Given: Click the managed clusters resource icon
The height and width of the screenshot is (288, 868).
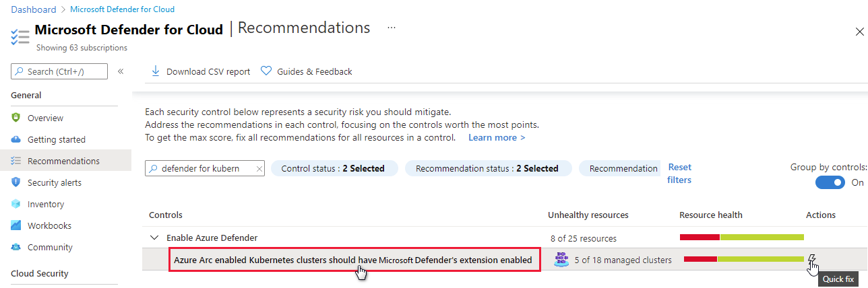Looking at the screenshot, I should pos(561,260).
